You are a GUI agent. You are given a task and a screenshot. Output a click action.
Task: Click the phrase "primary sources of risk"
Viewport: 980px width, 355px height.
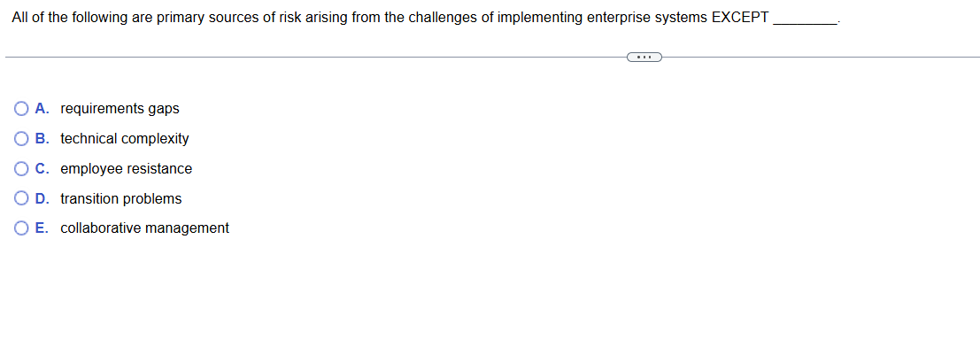[x=228, y=19]
